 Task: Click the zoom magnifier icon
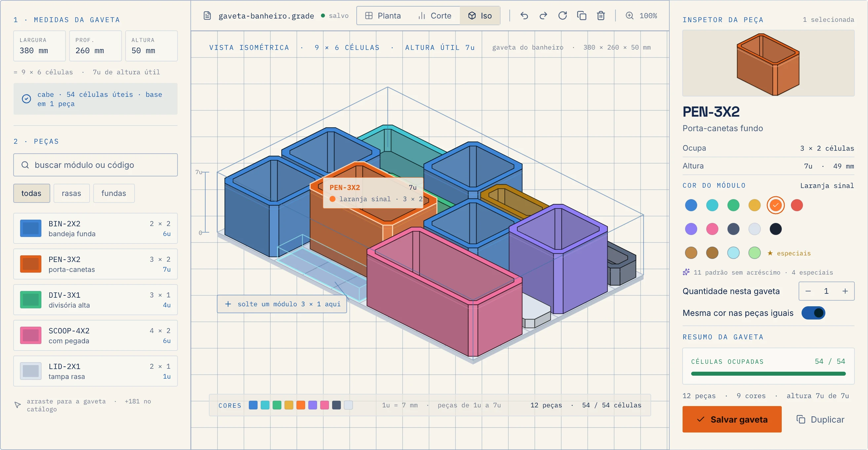coord(629,16)
